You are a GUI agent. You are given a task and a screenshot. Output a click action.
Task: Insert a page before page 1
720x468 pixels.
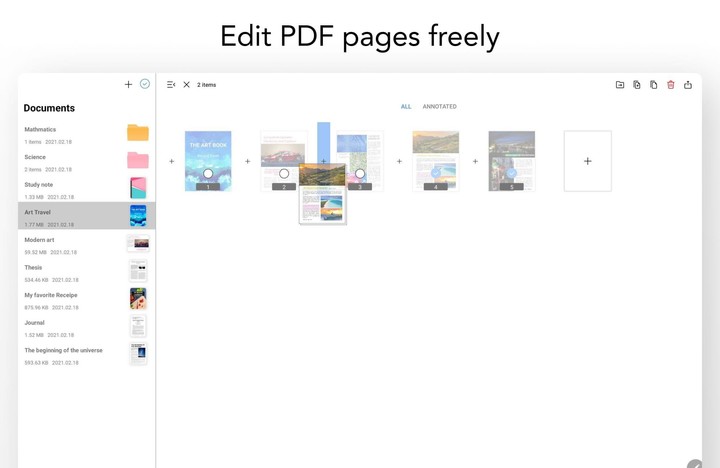[x=172, y=161]
